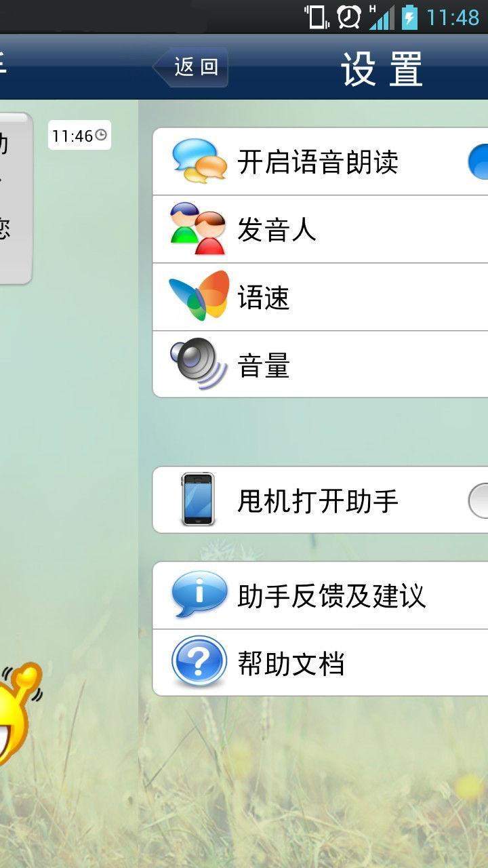Tap the phone icon beside 甩机打开助手

point(197,500)
